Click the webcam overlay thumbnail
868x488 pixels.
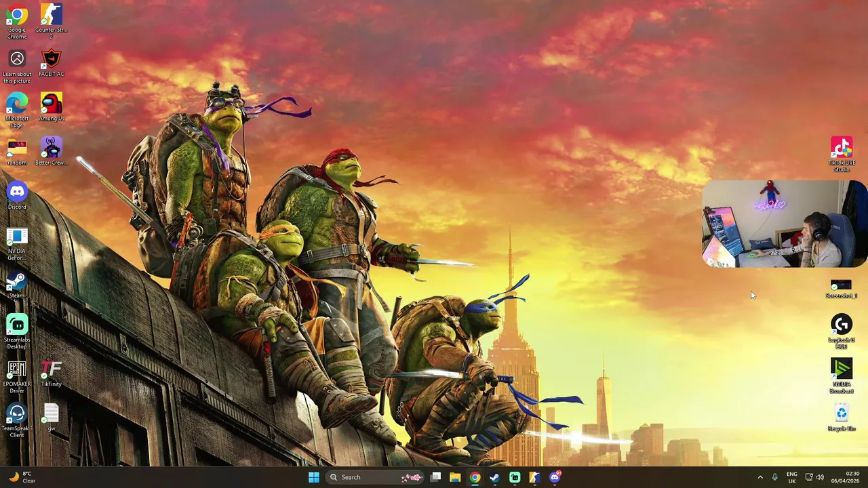pos(785,224)
